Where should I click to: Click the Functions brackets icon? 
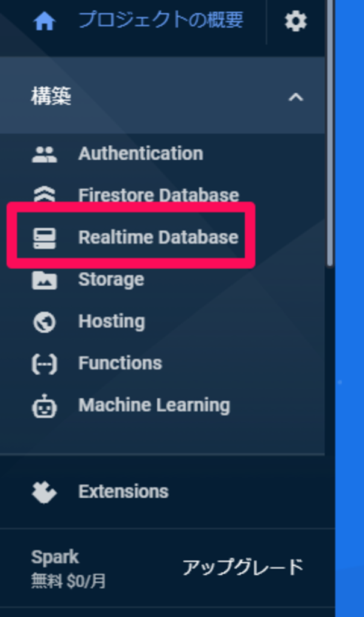tap(44, 364)
